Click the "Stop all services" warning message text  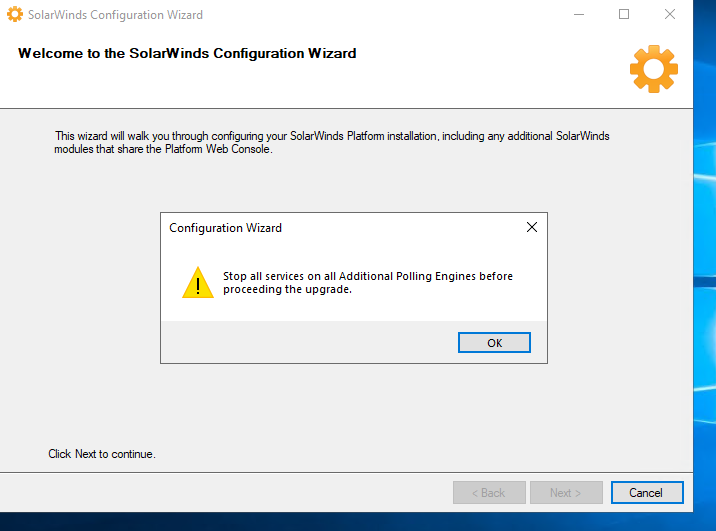tap(367, 276)
